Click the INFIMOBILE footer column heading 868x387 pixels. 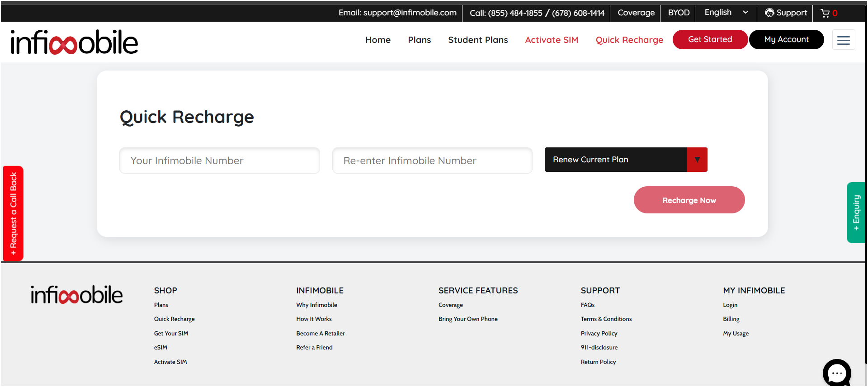click(320, 291)
